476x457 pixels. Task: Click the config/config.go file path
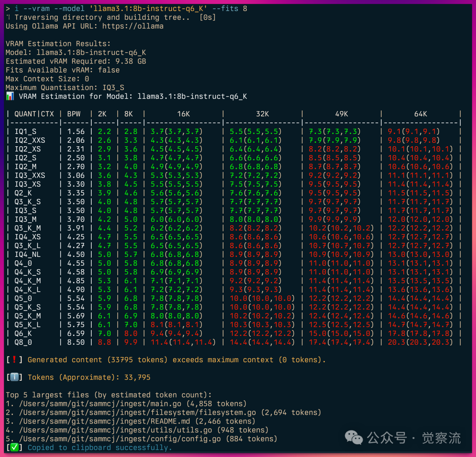(120, 439)
